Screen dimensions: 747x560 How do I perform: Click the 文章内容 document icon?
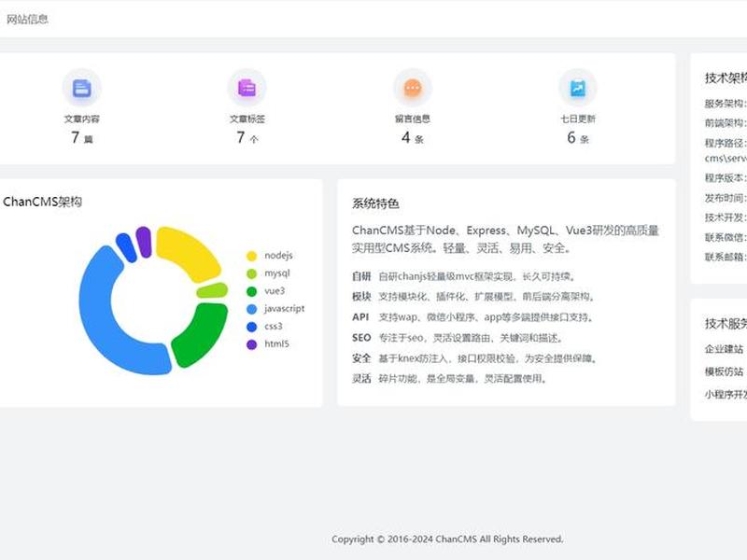tap(82, 88)
